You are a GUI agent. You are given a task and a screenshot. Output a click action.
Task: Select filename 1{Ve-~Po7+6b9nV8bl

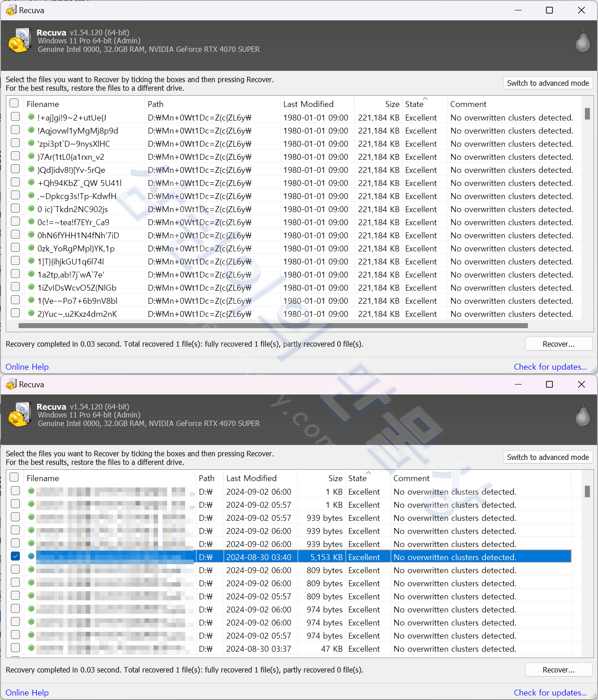pyautogui.click(x=77, y=301)
